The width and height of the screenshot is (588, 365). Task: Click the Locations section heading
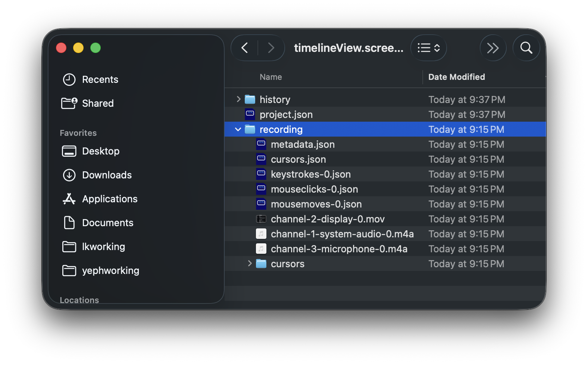(79, 300)
